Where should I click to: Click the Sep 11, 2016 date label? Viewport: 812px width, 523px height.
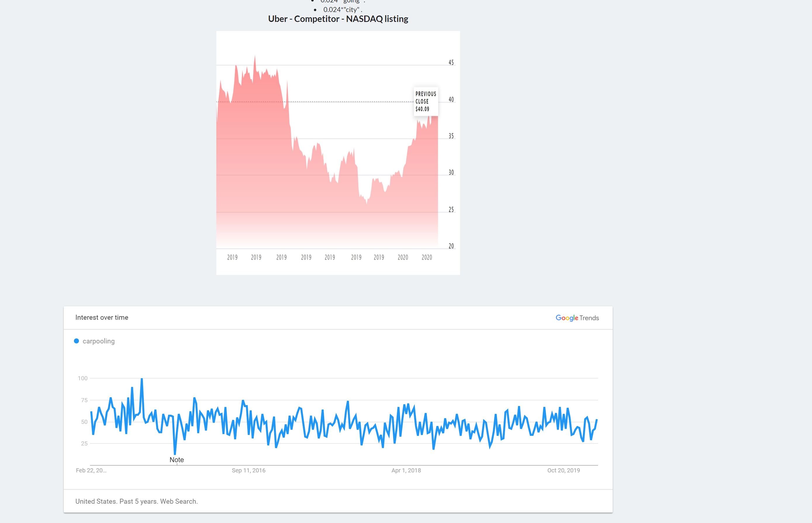[248, 470]
